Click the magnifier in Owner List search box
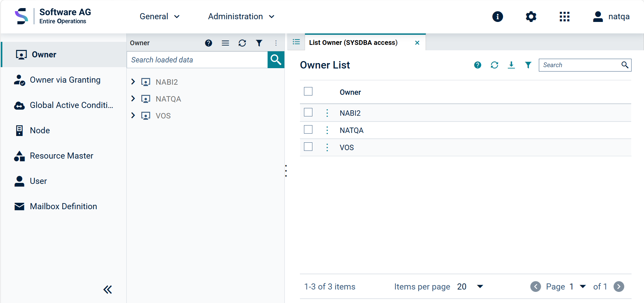This screenshot has height=303, width=644. (625, 65)
